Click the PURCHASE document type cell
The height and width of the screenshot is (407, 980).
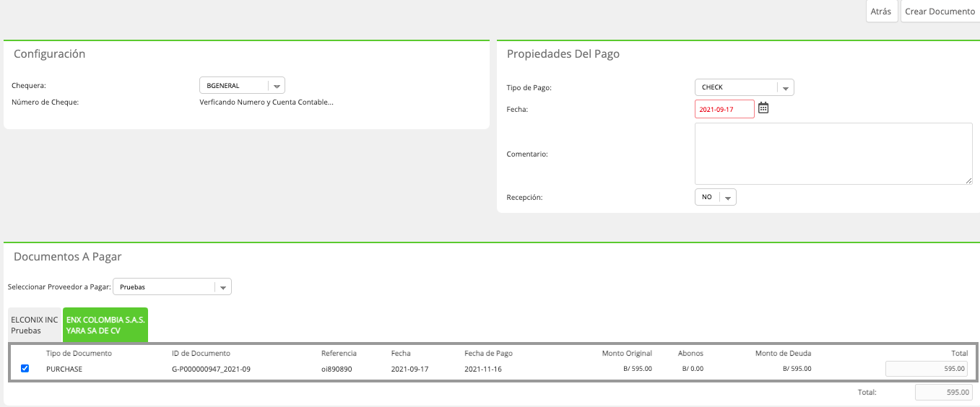tap(64, 369)
